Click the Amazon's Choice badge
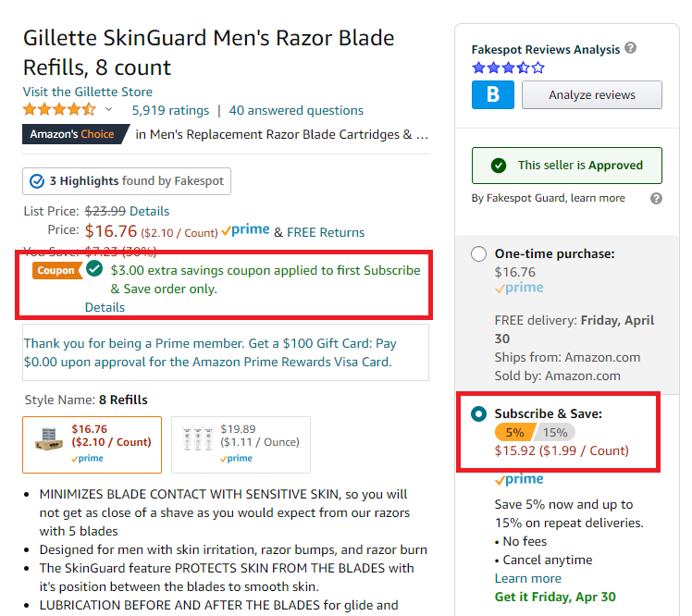Screen dimensions: 692x616 tap(74, 134)
